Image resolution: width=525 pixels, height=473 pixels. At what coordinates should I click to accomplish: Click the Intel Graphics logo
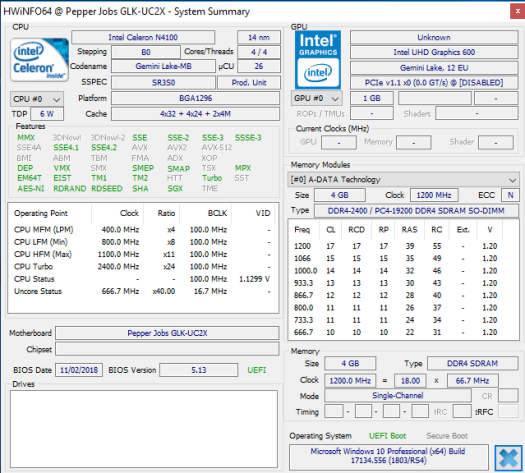coord(318,60)
